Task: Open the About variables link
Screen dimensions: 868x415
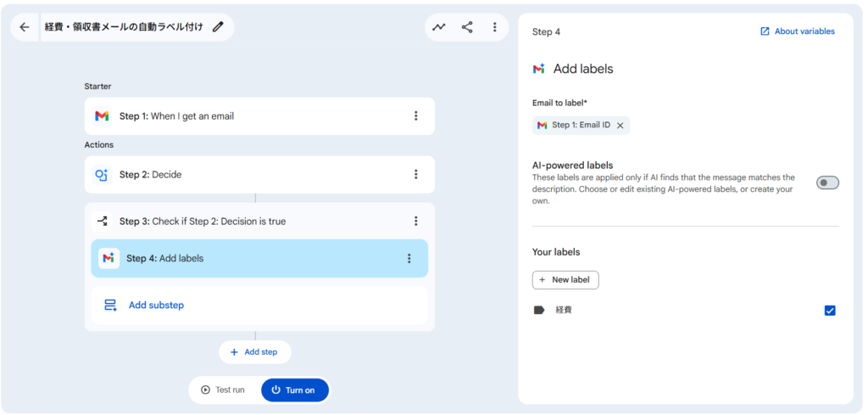Action: [798, 31]
